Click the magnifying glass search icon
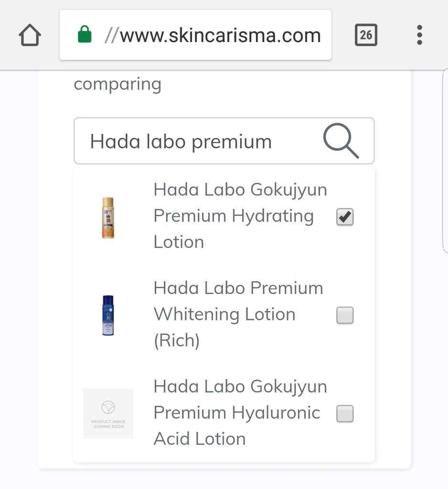Image resolution: width=448 pixels, height=489 pixels. point(341,141)
